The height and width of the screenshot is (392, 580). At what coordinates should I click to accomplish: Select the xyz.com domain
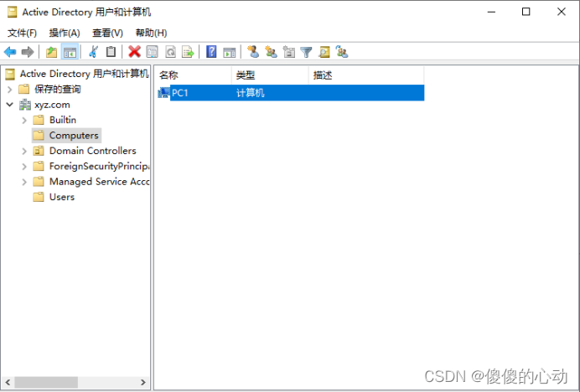(52, 105)
